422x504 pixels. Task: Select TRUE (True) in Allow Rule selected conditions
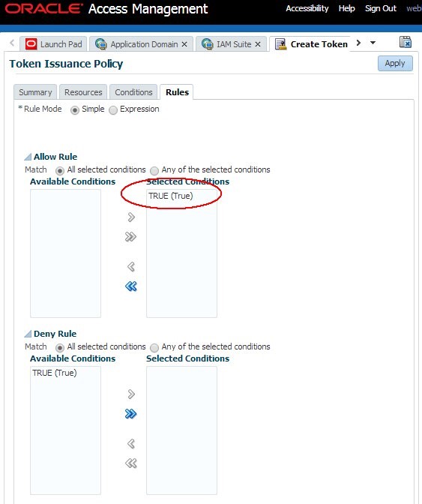171,196
